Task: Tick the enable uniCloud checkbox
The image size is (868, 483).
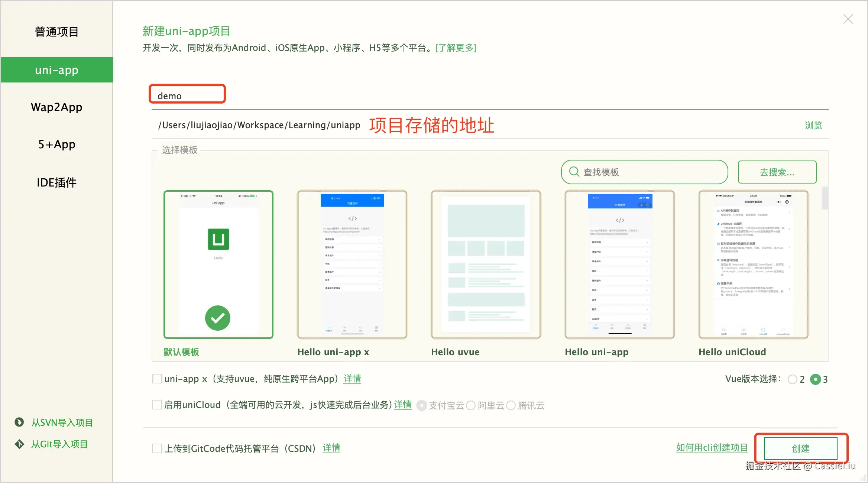Action: point(157,405)
